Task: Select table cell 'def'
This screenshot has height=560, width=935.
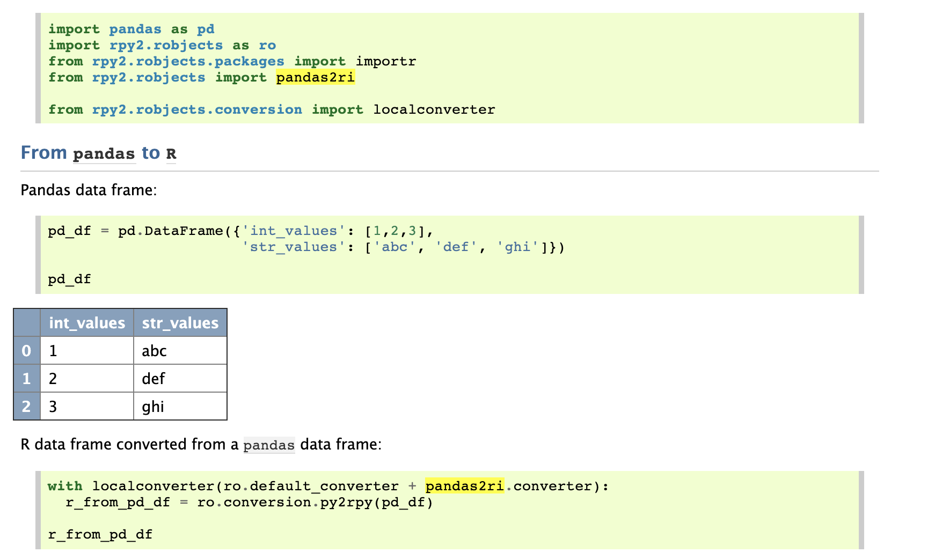Action: pyautogui.click(x=180, y=379)
